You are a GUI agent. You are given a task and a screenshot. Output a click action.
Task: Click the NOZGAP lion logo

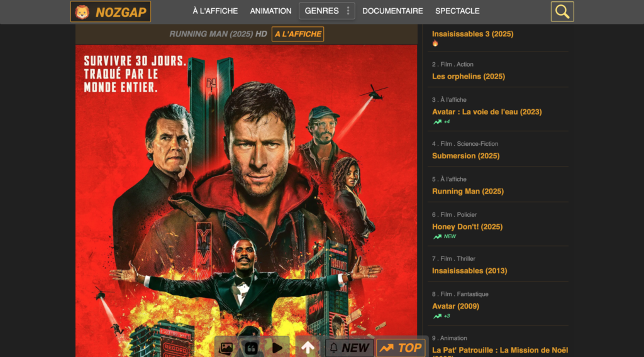coord(110,11)
